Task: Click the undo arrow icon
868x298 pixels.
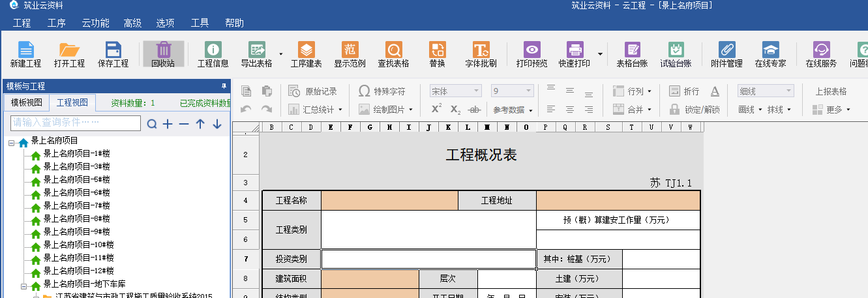Action: (x=247, y=110)
